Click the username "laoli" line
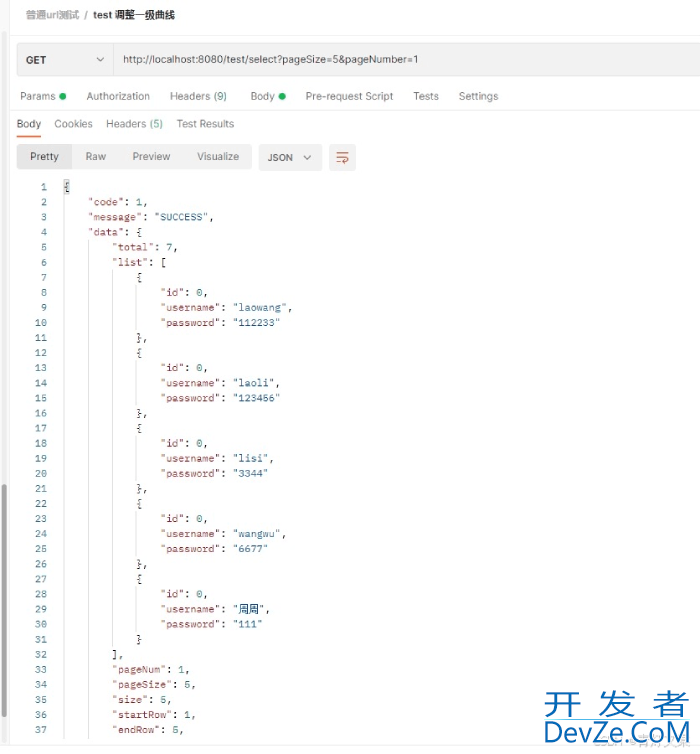Image resolution: width=700 pixels, height=754 pixels. coord(220,383)
